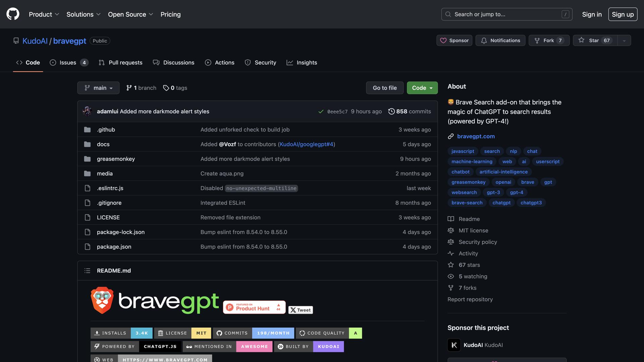Click the Product Hunt featured badge
The image size is (644, 362).
point(254,307)
